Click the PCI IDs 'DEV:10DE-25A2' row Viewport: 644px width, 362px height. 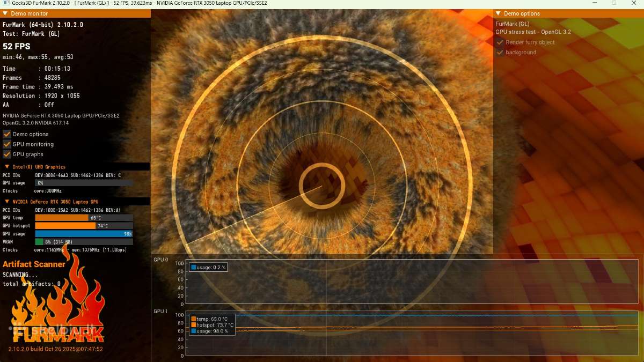point(62,210)
